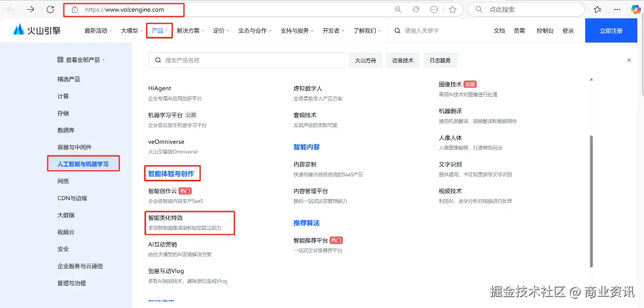Viewport: 644px width, 308px height.
Task: Open the 定价 dropdown
Action: click(x=220, y=30)
